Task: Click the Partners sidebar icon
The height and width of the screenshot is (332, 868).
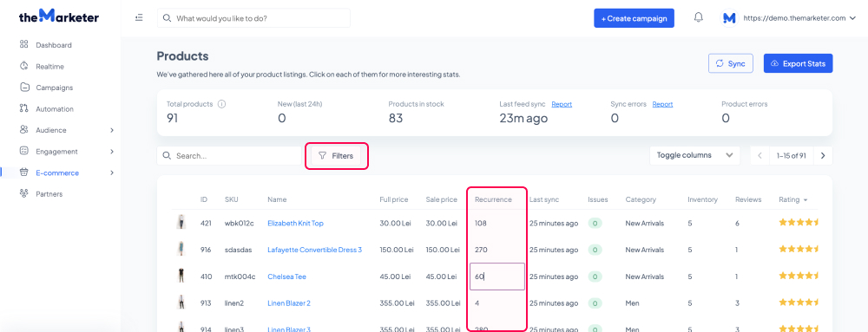Action: click(x=23, y=194)
